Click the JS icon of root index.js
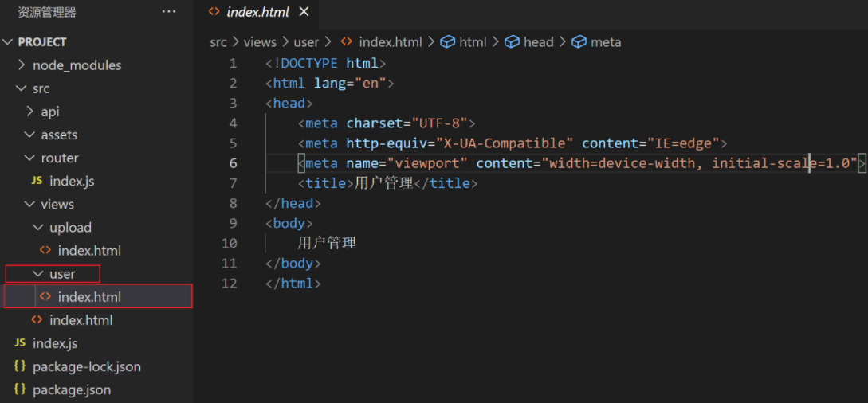The height and width of the screenshot is (403, 868). click(x=20, y=343)
